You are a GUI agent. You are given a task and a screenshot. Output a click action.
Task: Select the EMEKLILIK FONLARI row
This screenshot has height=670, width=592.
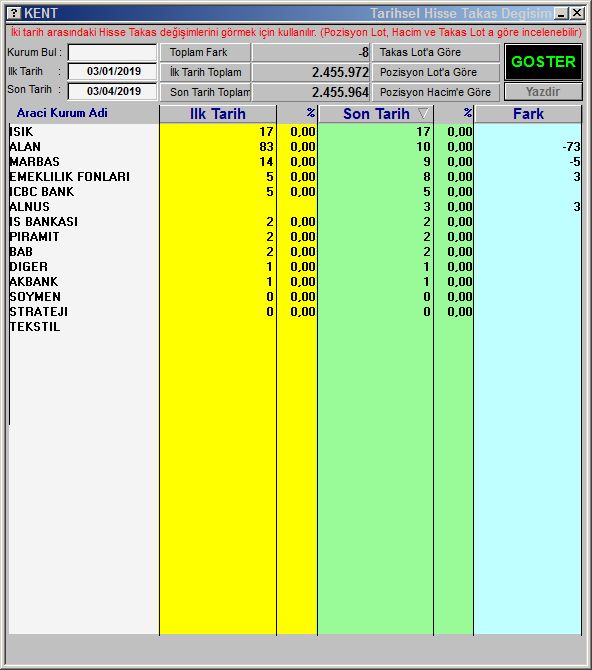pos(295,176)
